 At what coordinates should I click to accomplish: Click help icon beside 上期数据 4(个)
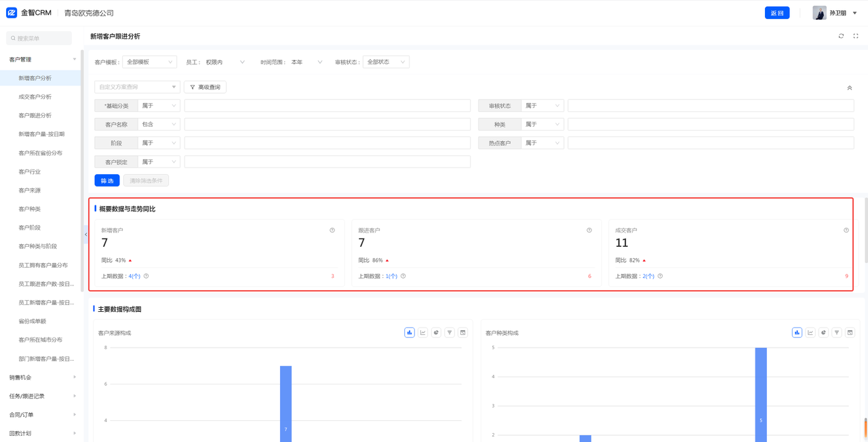point(146,276)
